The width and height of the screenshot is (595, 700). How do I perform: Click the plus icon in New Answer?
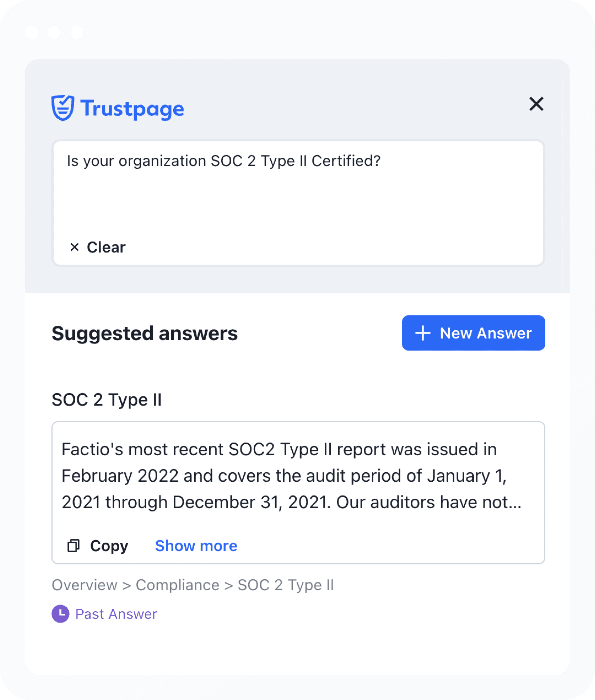point(423,333)
